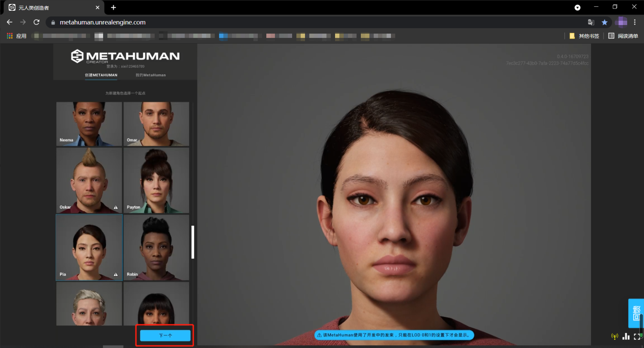Click the site lock security icon
The height and width of the screenshot is (348, 644).
(x=53, y=22)
